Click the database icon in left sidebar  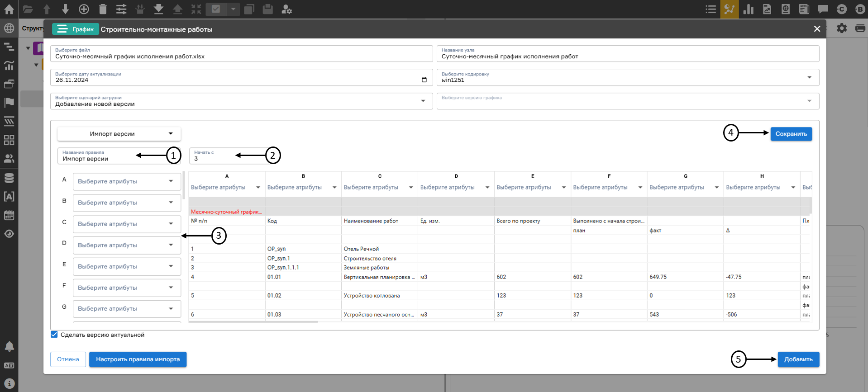tap(9, 178)
